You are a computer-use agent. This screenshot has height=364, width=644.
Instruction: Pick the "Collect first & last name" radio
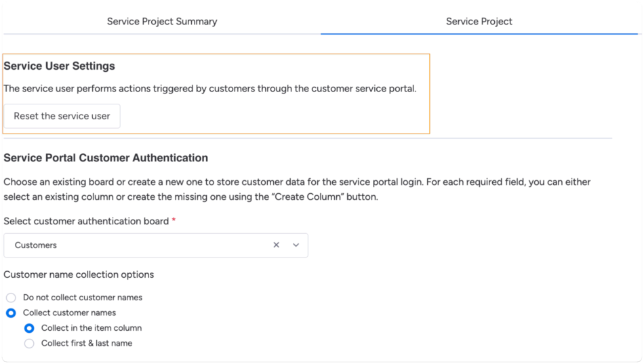[x=29, y=344]
